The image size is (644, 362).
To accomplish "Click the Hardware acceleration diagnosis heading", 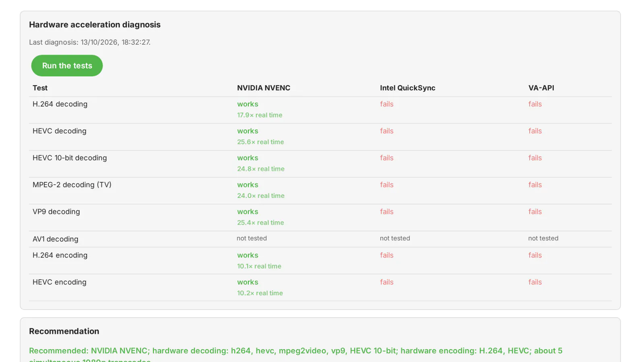I will [x=95, y=25].
